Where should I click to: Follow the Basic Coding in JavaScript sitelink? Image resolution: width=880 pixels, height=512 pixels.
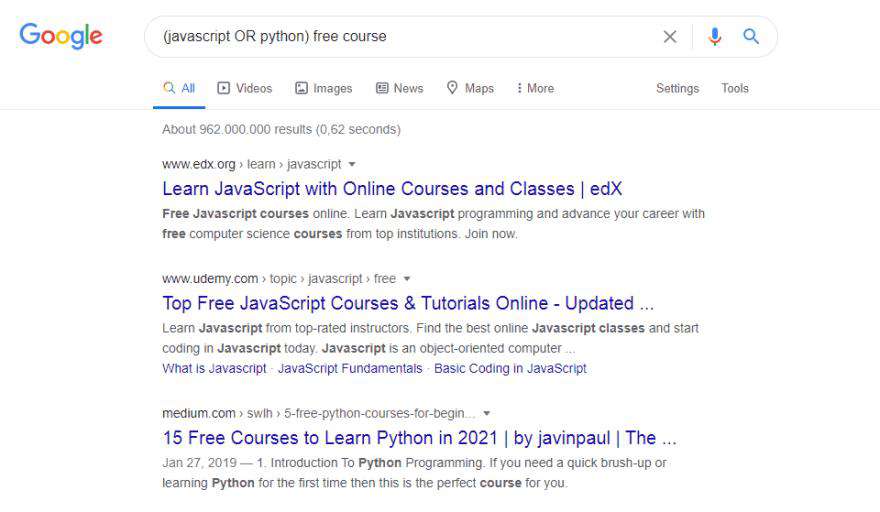(x=510, y=369)
